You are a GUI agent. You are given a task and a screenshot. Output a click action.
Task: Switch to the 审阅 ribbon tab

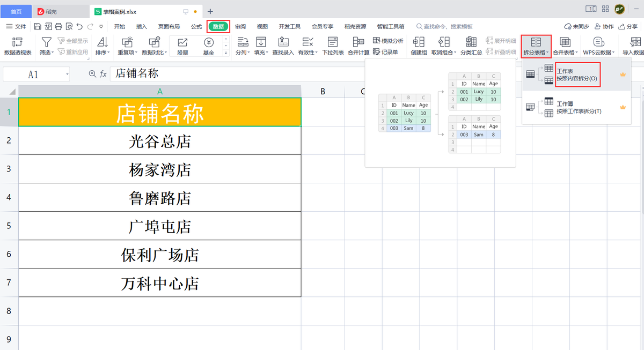(x=240, y=26)
